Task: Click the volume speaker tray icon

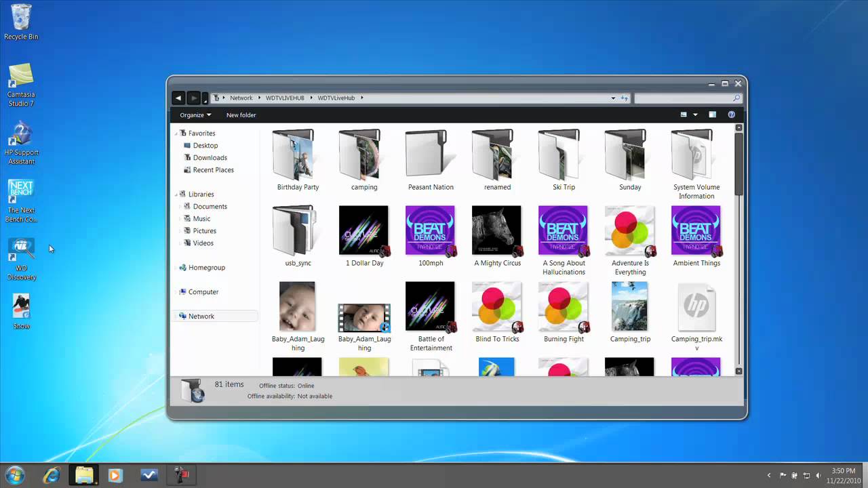Action: (x=818, y=476)
